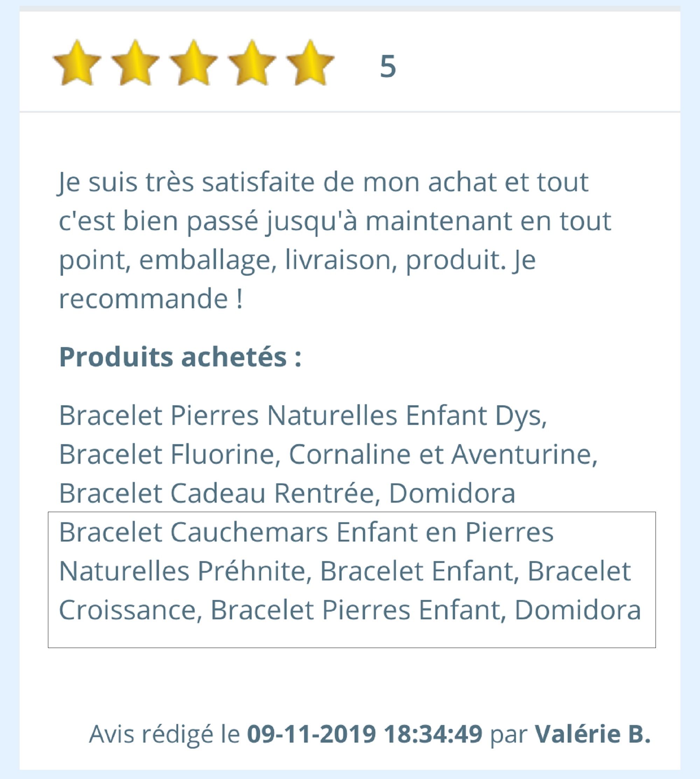Select the third gold star
Screen dimensions: 700x779
194,63
